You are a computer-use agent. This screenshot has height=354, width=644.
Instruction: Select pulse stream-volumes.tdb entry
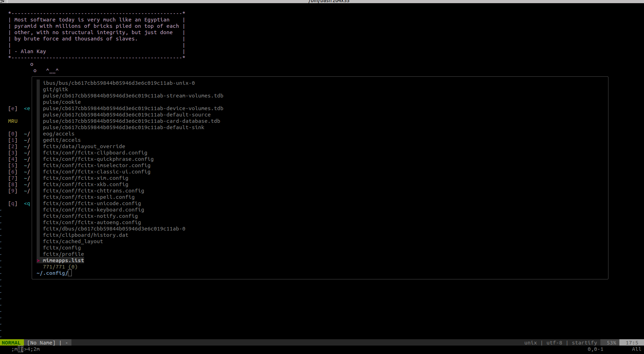tap(133, 96)
